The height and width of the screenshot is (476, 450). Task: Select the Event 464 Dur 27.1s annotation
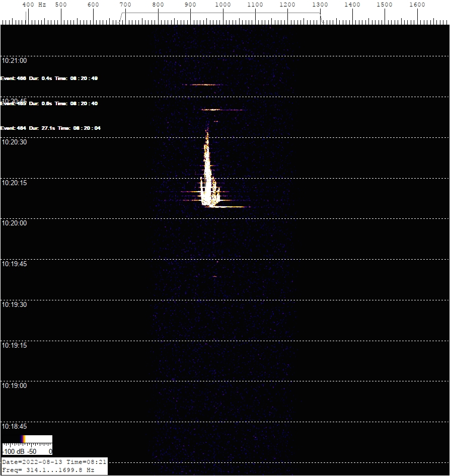pyautogui.click(x=51, y=128)
